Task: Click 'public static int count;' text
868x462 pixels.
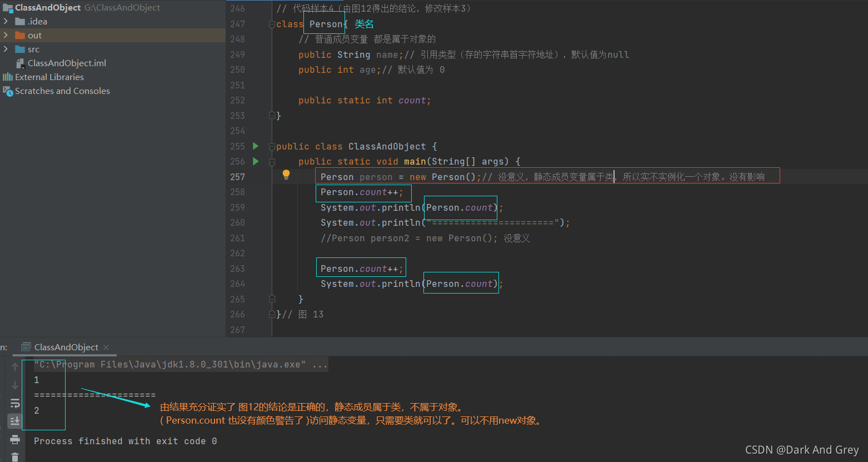Action: pos(365,101)
